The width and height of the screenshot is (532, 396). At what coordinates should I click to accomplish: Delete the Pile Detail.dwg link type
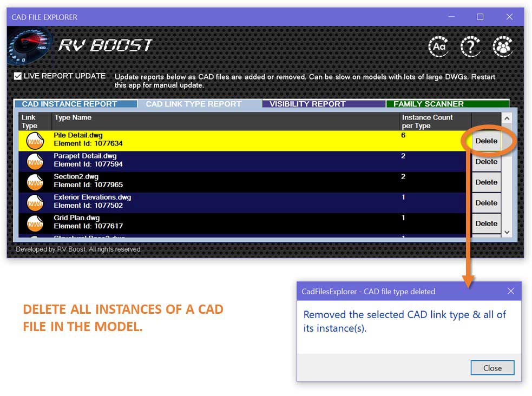[x=486, y=141]
